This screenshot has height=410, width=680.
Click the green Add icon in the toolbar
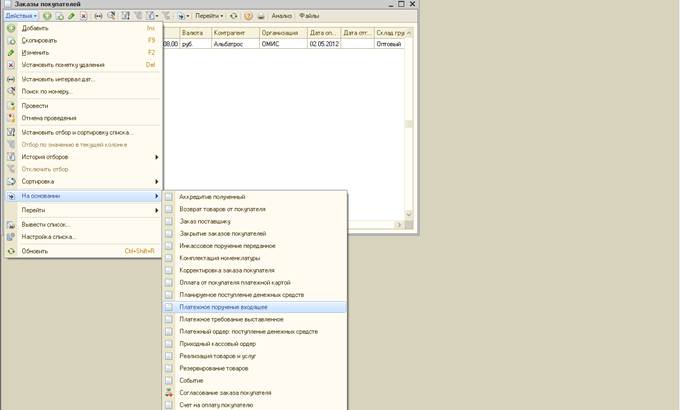pos(47,16)
